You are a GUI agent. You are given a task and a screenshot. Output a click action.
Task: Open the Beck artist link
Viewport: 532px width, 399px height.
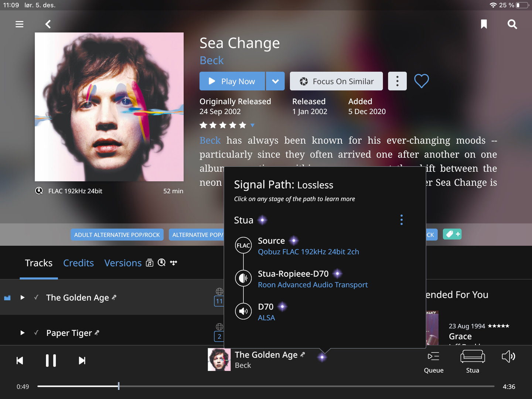pos(212,60)
